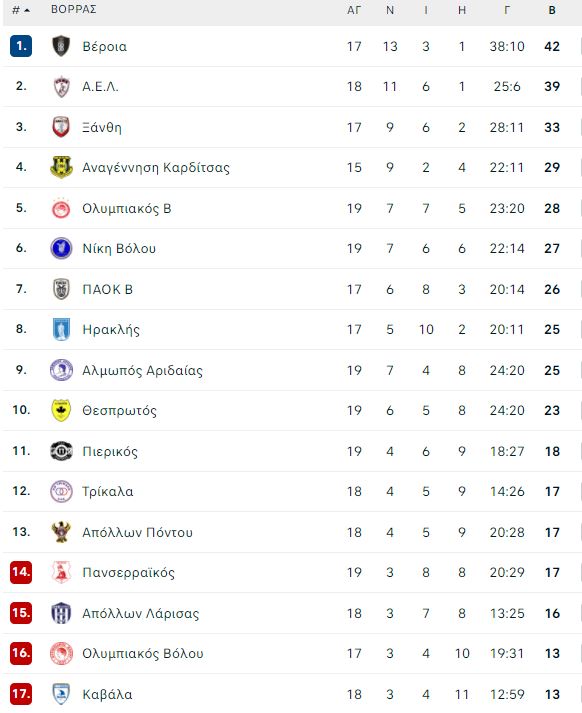This screenshot has width=582, height=713.
Task: Sort by the Γ goals column header
Action: pos(507,10)
